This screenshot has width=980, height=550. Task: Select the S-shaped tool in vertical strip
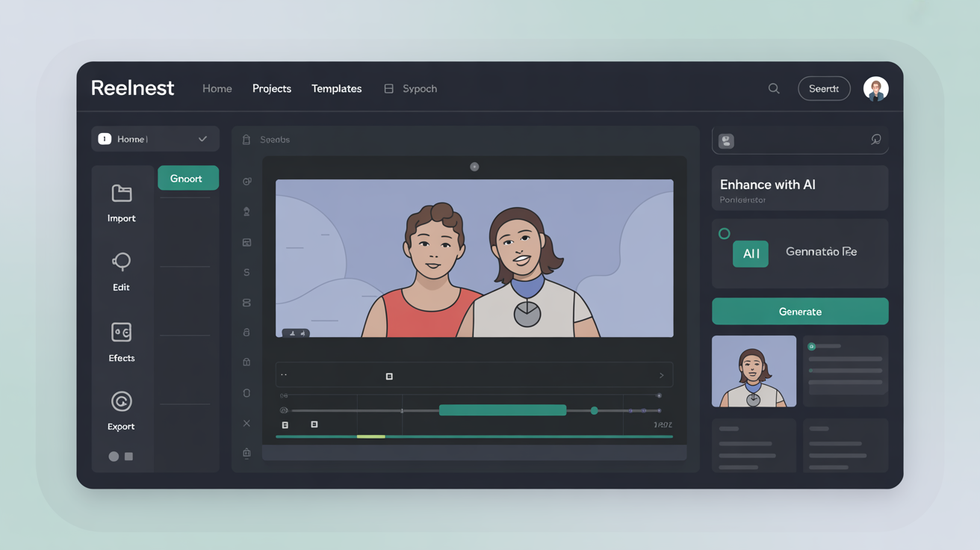pos(246,273)
